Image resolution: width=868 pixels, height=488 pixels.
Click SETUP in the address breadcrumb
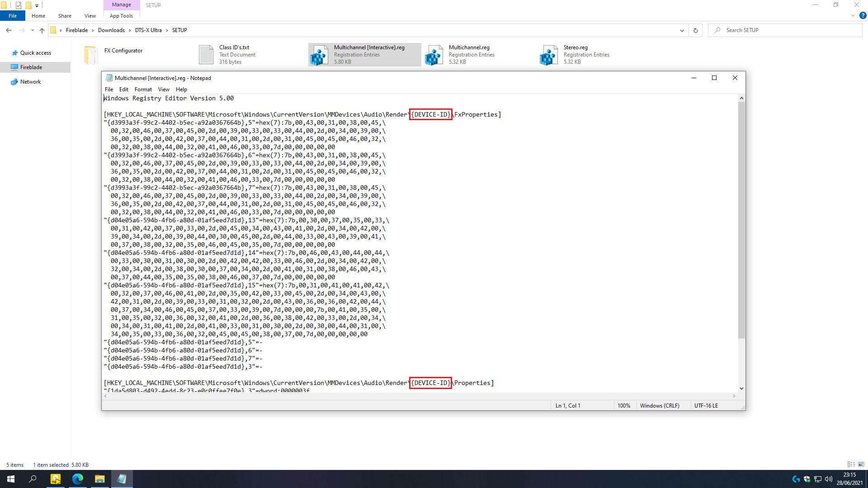[179, 30]
